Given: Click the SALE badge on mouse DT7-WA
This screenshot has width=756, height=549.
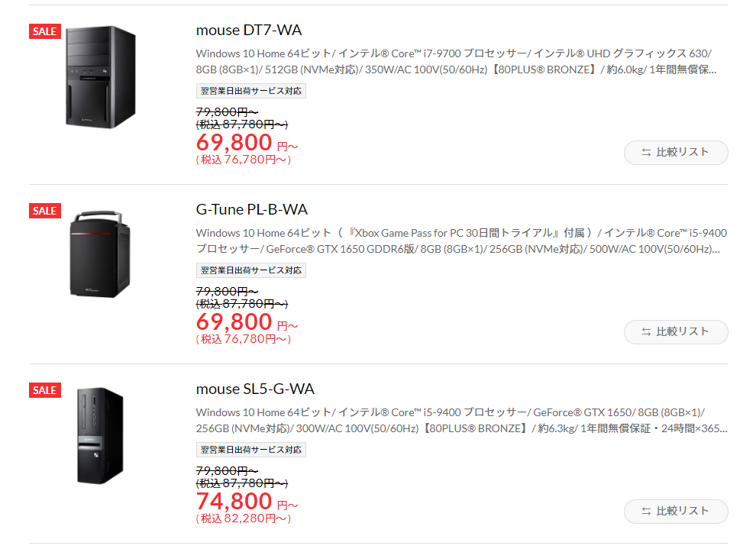Looking at the screenshot, I should (45, 31).
